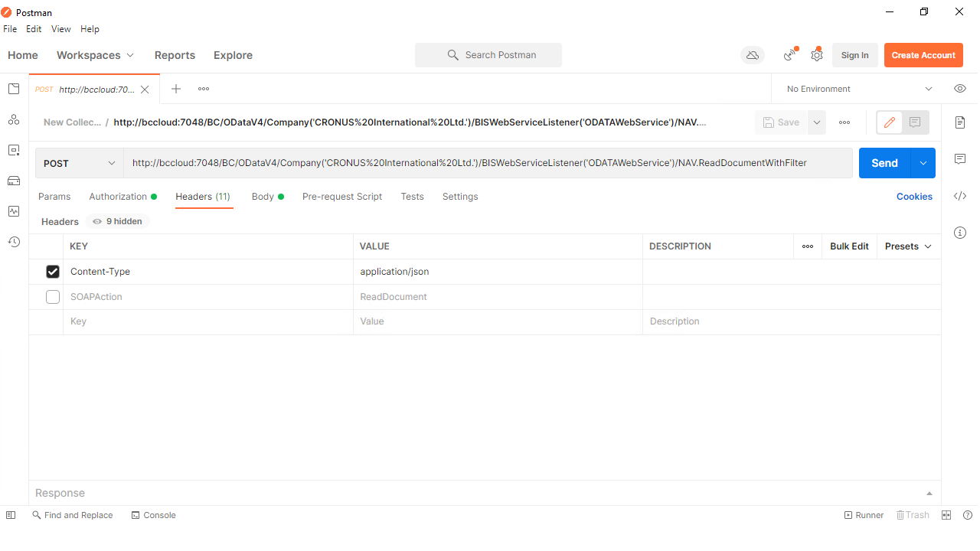Open Explore page
The image size is (980, 551).
point(233,55)
